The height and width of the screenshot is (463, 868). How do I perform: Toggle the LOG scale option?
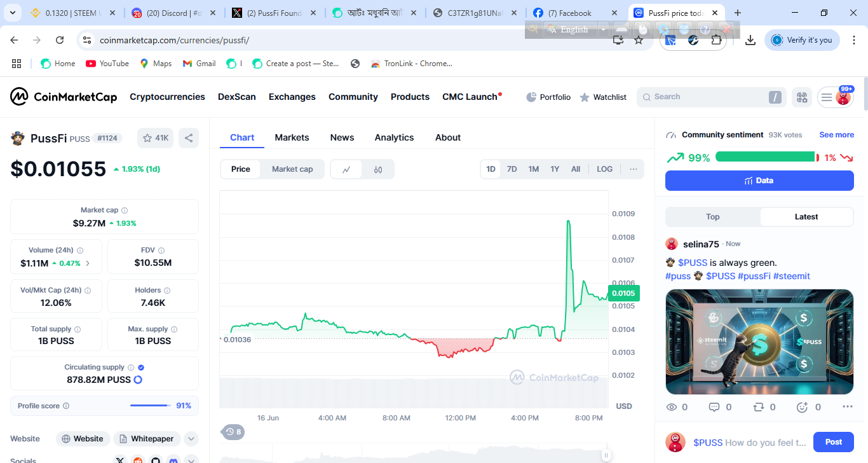604,169
